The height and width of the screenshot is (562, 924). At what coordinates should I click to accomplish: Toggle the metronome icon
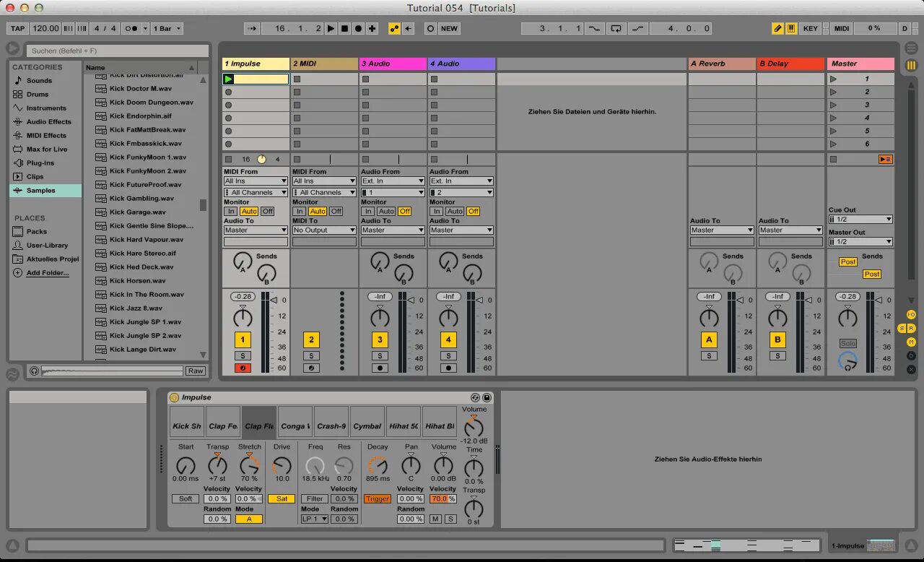click(131, 28)
